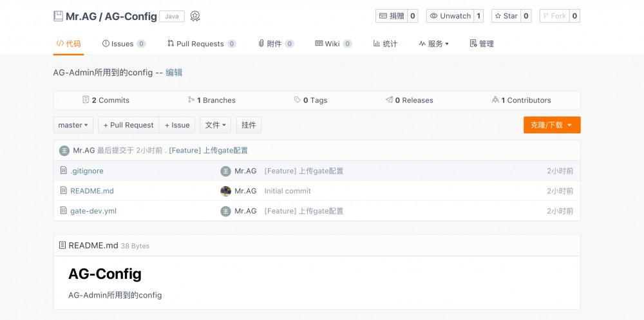Open the master branch dropdown

click(x=73, y=125)
